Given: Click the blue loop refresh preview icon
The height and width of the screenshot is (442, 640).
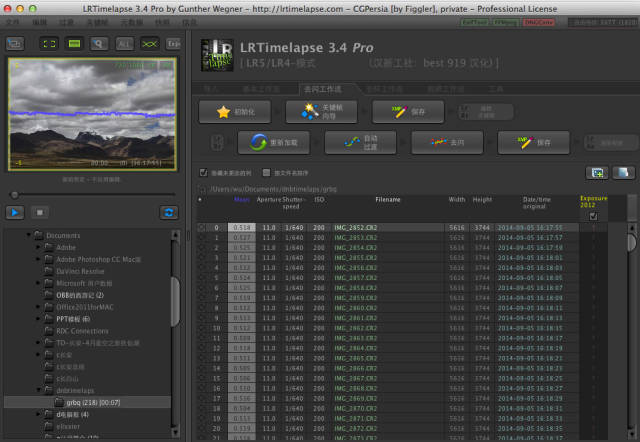Looking at the screenshot, I should pos(169,212).
